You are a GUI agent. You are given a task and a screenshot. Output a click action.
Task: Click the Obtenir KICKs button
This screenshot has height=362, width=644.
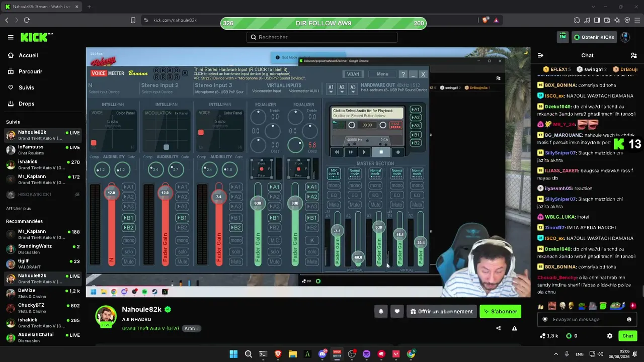click(x=594, y=37)
